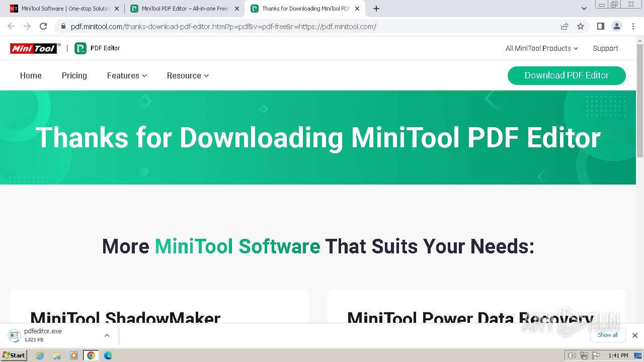The width and height of the screenshot is (644, 362).
Task: Click the volume icon in the system tray
Action: tap(572, 355)
